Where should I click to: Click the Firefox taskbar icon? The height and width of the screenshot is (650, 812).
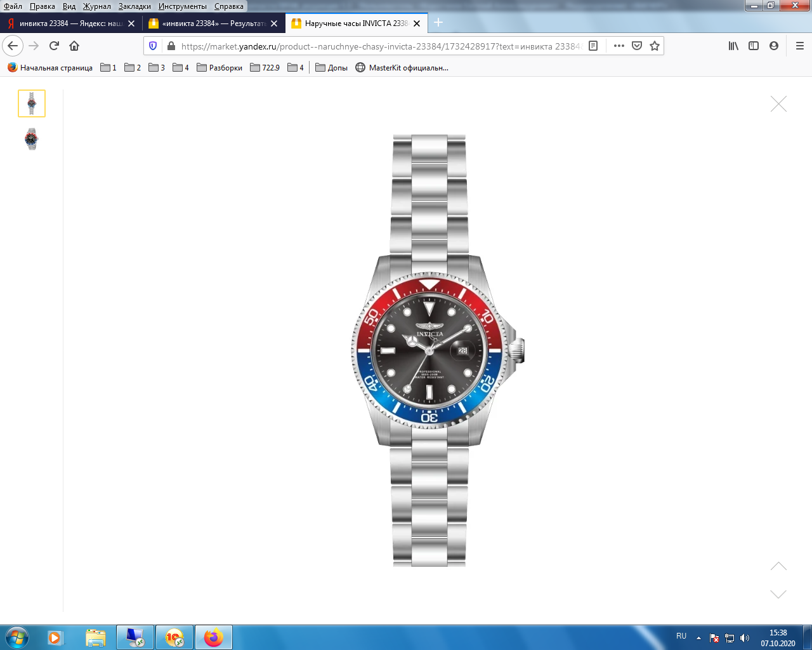click(214, 637)
